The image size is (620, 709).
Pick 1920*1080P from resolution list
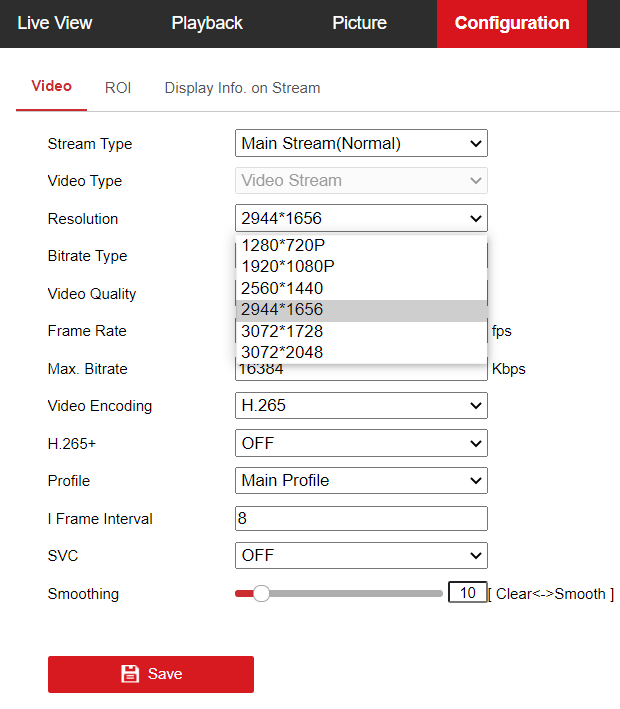(x=288, y=267)
